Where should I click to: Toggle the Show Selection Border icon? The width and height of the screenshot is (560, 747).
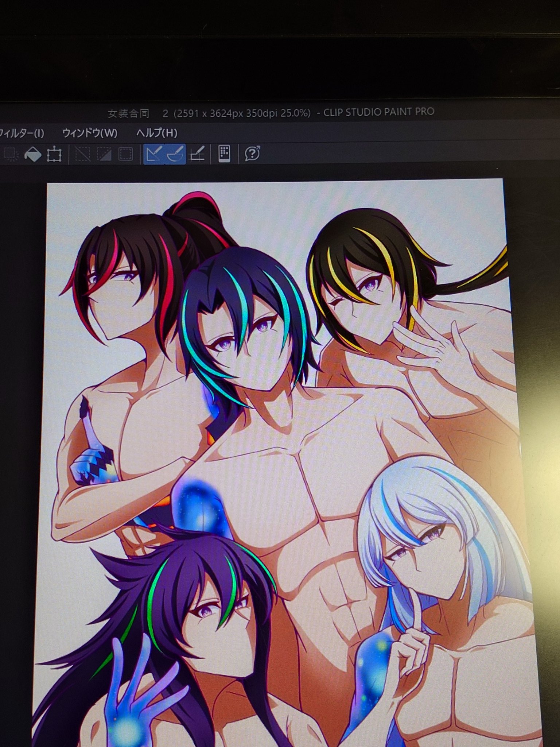pos(125,154)
